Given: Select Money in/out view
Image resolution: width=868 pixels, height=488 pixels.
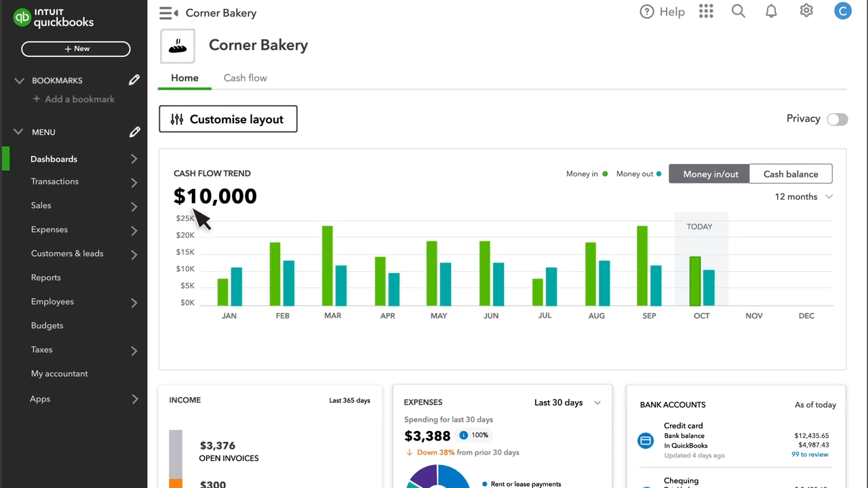Looking at the screenshot, I should [710, 174].
